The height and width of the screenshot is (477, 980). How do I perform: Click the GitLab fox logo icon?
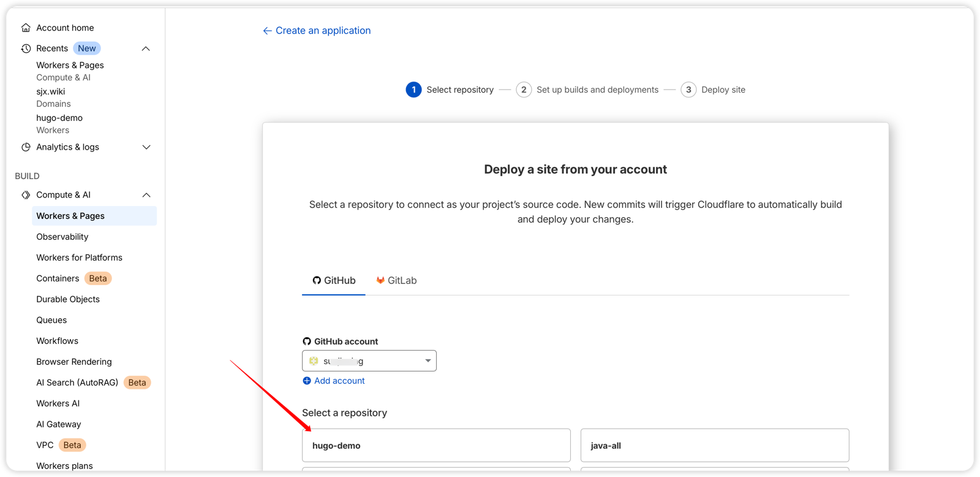click(x=380, y=280)
